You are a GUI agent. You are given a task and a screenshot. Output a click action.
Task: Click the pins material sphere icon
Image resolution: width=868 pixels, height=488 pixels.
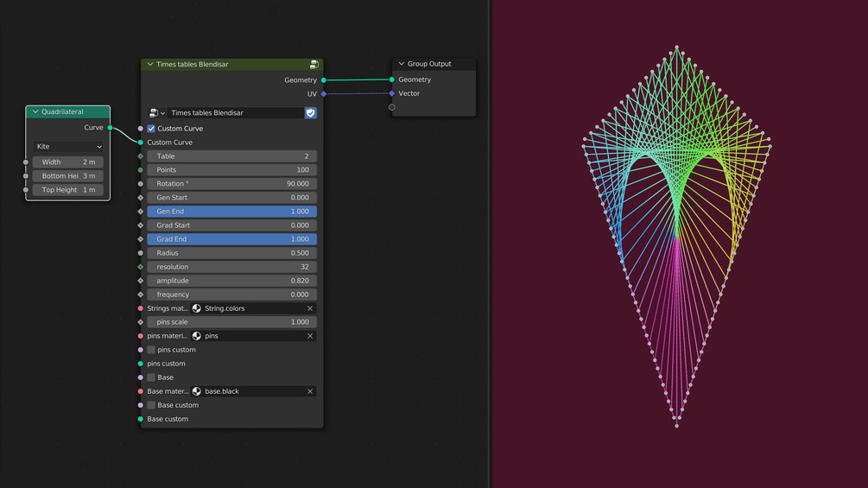197,336
